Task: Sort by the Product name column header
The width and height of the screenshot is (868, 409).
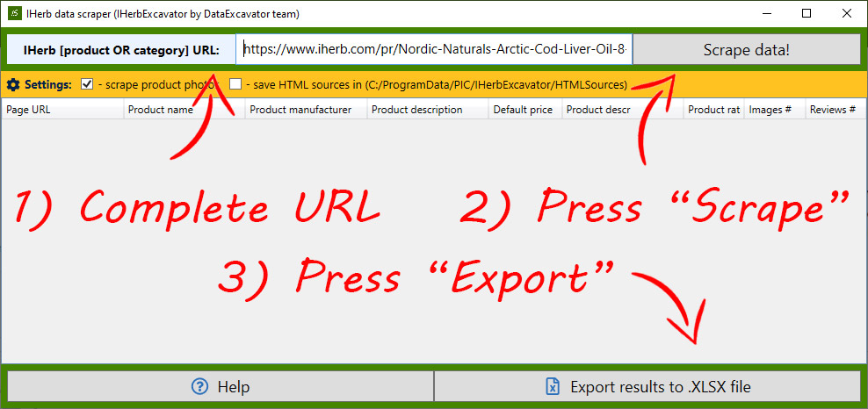Action: coord(184,110)
